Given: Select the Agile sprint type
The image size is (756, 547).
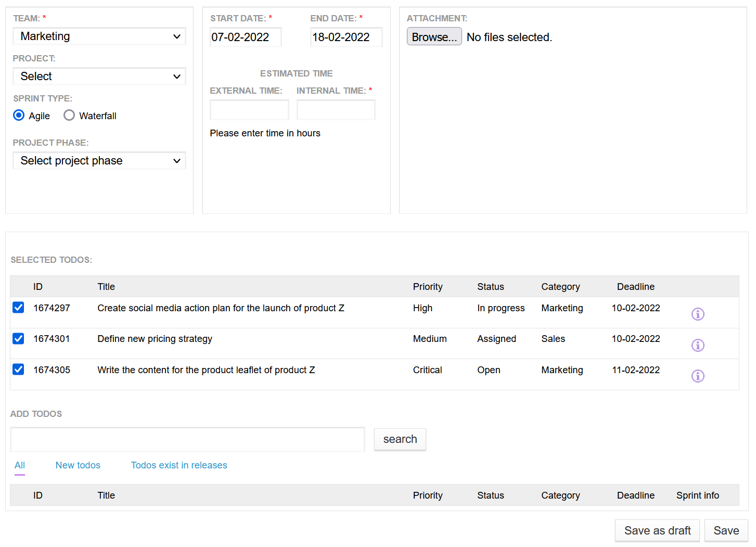Looking at the screenshot, I should (x=19, y=116).
